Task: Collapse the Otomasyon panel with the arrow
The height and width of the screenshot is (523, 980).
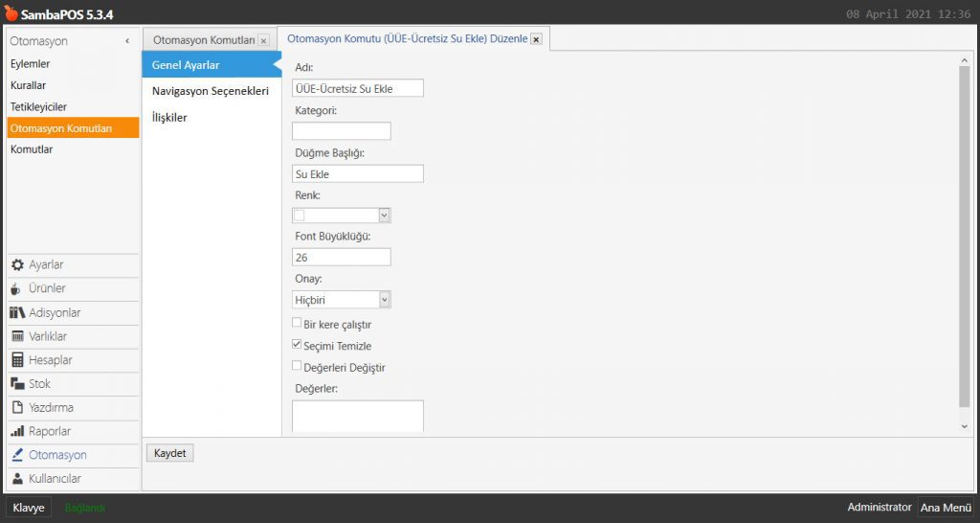Action: [127, 41]
